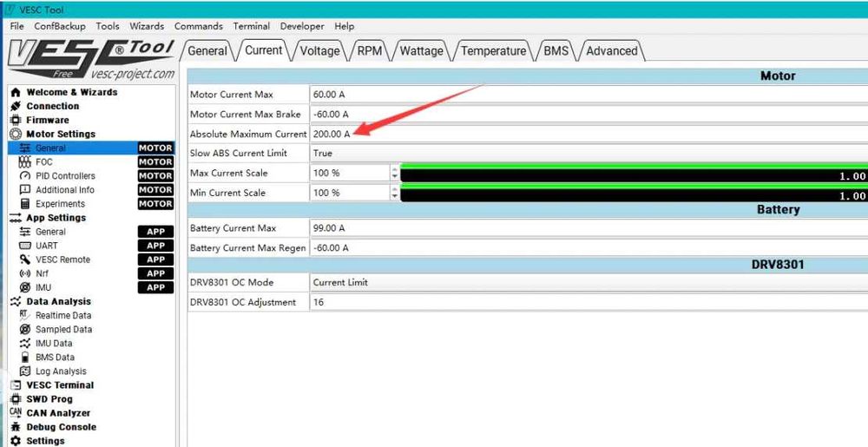Switch to the General tab
868x447 pixels.
click(x=207, y=51)
